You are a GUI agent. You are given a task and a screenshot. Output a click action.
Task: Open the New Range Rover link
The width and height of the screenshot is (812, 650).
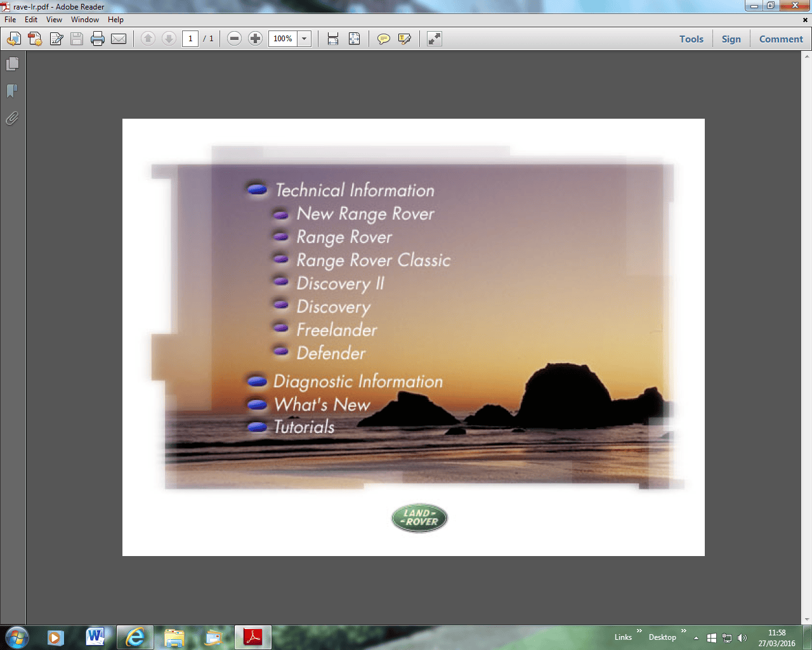365,214
